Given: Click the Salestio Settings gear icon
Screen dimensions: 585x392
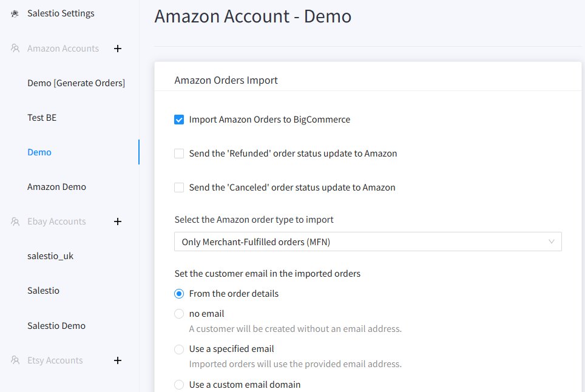Looking at the screenshot, I should [15, 13].
